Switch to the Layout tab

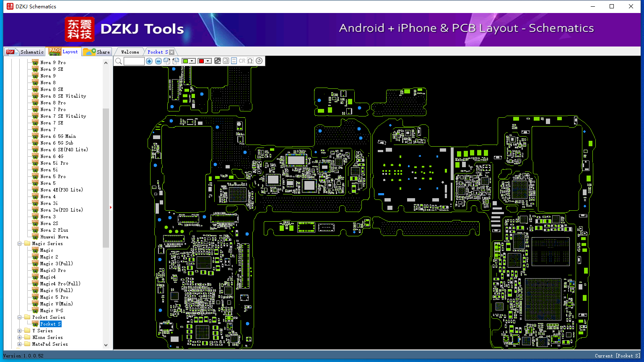click(x=64, y=52)
